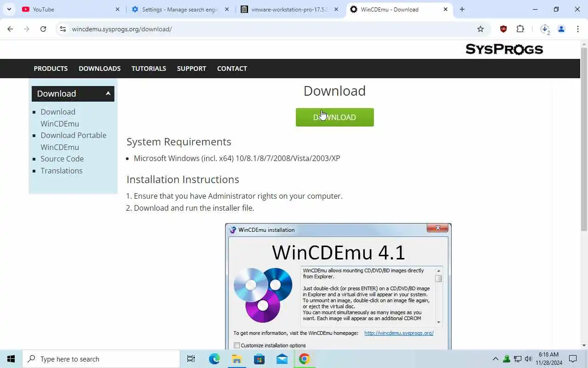588x368 pixels.
Task: Open the Translations sidebar link
Action: (62, 171)
